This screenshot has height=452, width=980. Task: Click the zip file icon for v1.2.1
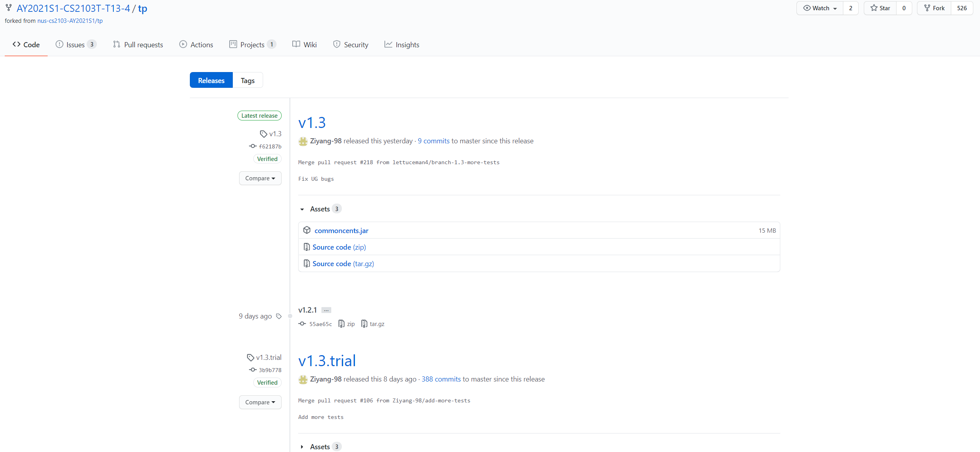pos(342,324)
